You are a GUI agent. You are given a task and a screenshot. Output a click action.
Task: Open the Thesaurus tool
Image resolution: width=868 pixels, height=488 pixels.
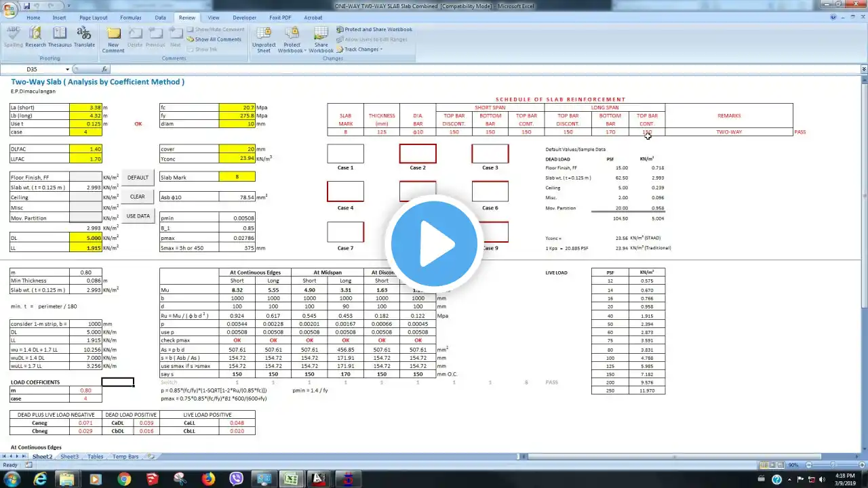pos(60,37)
